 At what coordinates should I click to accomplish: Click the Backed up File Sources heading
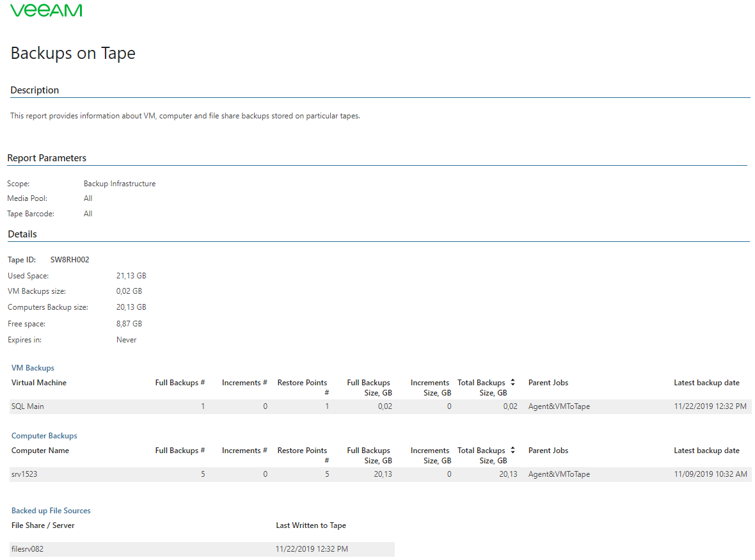(x=51, y=511)
